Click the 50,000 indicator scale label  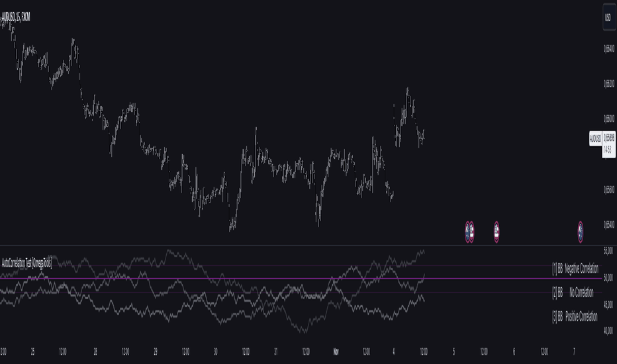point(608,278)
